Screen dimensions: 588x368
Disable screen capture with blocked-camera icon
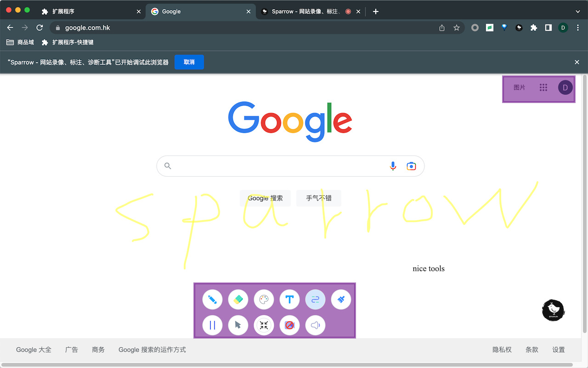click(289, 325)
